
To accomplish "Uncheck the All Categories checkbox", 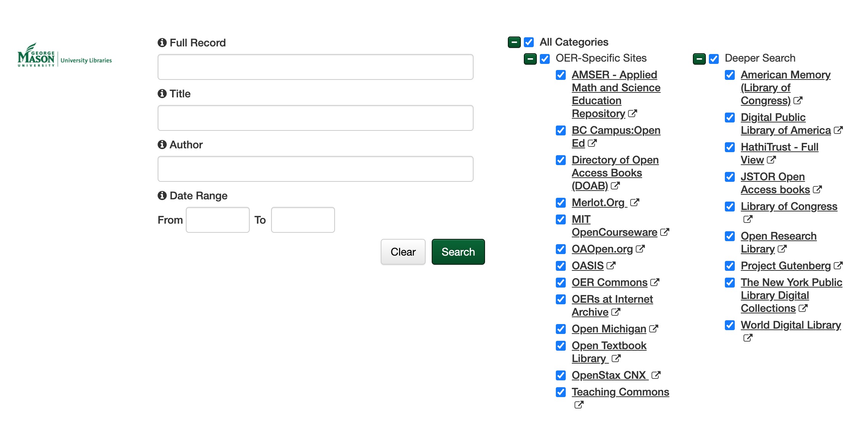I will (x=529, y=42).
